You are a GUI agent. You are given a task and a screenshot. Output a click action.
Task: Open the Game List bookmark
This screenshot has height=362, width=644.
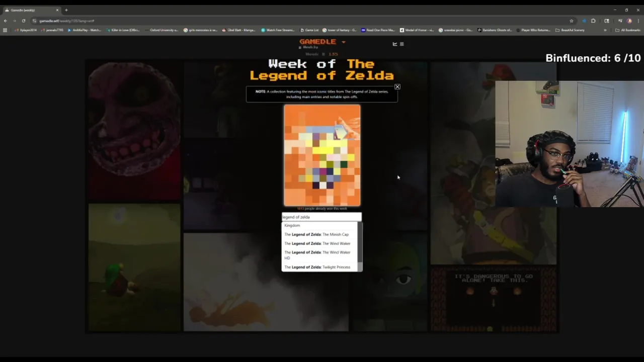(309, 30)
